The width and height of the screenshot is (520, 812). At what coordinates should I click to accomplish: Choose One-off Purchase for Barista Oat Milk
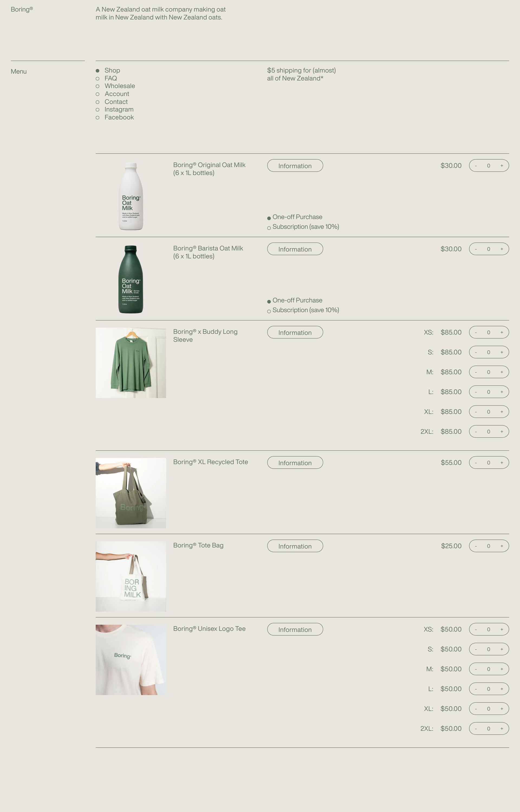(295, 301)
